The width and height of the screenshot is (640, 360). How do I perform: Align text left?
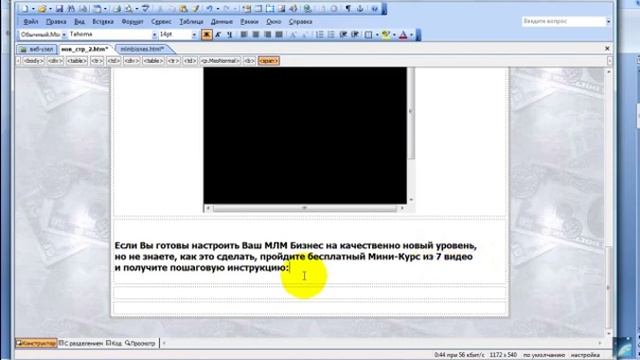tap(244, 35)
